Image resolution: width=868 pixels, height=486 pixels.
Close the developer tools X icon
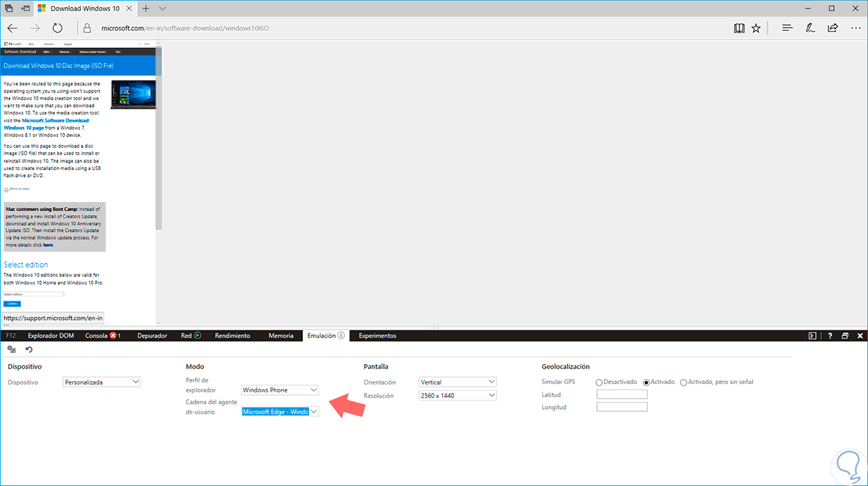(860, 335)
